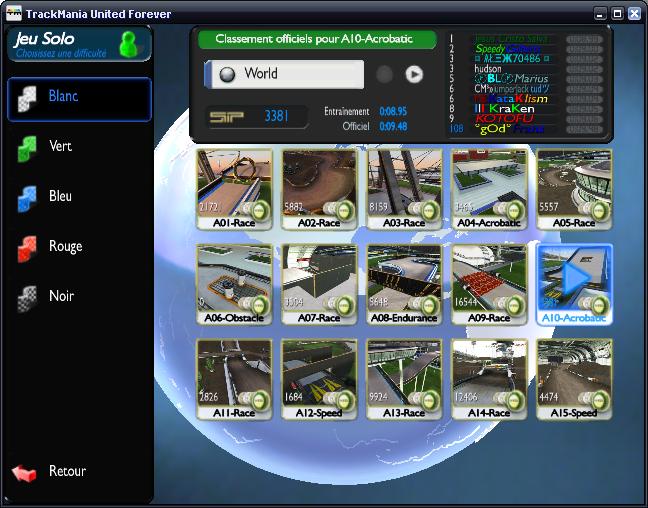The image size is (648, 508).
Task: Click the first-place ranking entry button
Action: pos(583,38)
